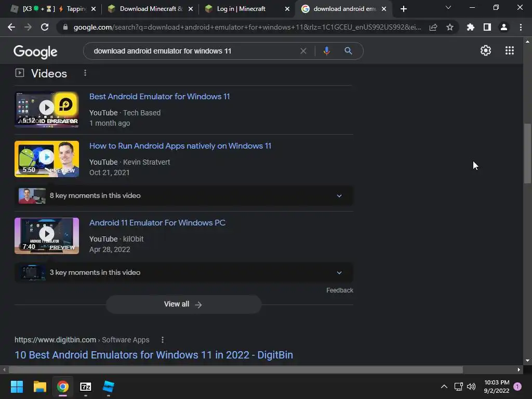Select the download android emulator tab
Viewport: 532px width, 399px height.
[345, 9]
